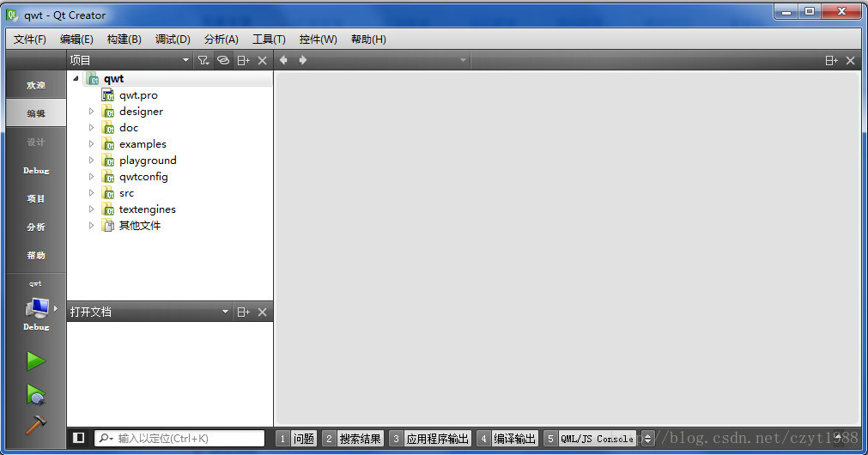Expand the examples folder
Screen dimensions: 868x455
[91, 144]
